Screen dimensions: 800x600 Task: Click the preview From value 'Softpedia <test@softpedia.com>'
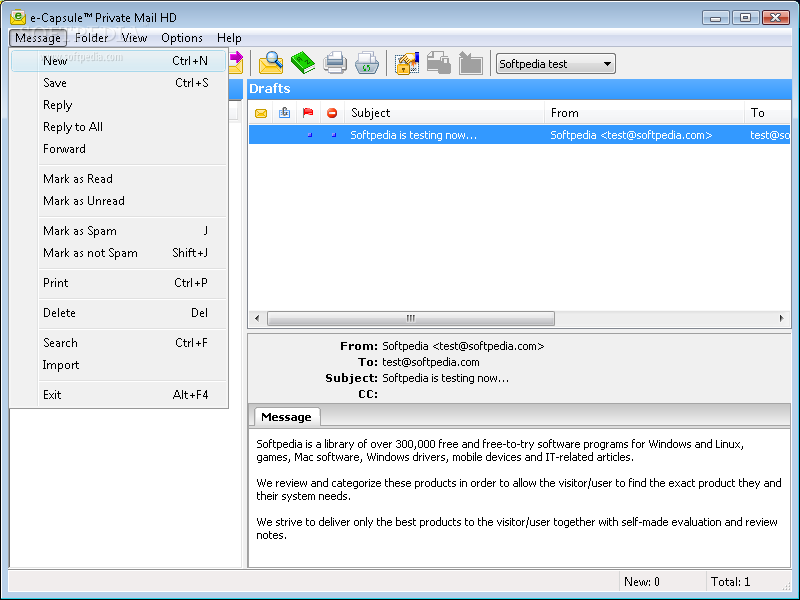coord(463,346)
